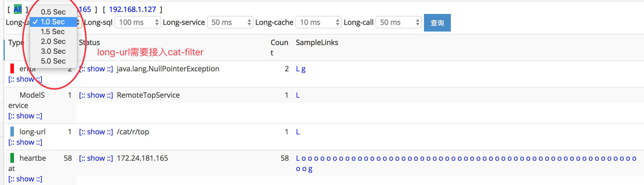Select the All IP filter link
This screenshot has height=185, width=644.
[x=18, y=10]
